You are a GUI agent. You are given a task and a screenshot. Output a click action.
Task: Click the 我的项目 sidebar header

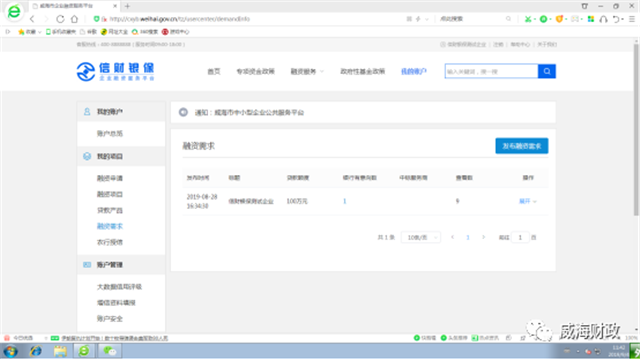point(121,156)
